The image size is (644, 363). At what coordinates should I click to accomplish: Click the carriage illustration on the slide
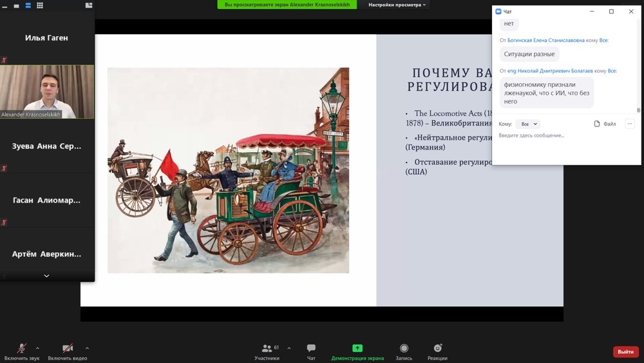tap(229, 170)
